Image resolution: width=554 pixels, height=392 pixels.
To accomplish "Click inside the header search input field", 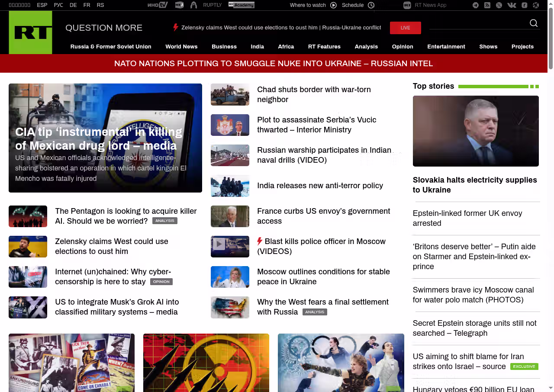I will coord(476,23).
